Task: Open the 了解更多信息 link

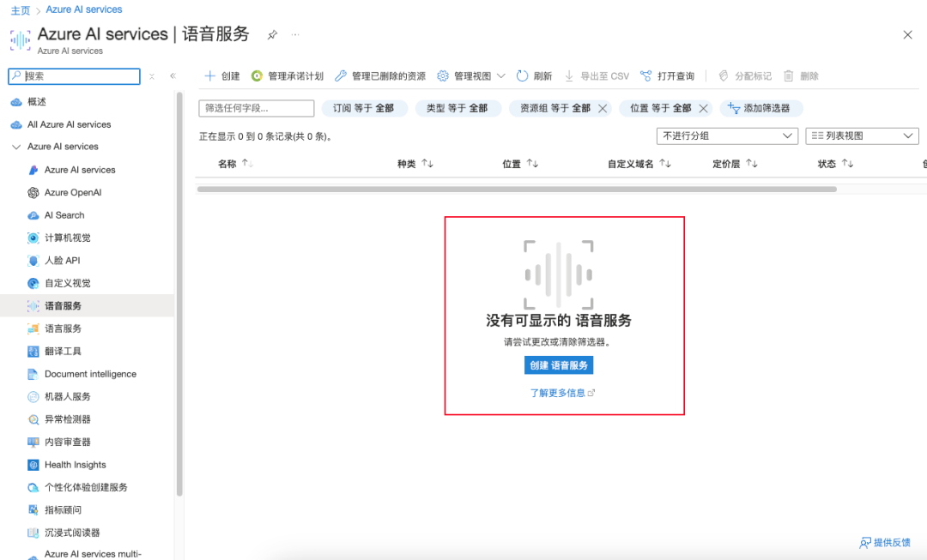Action: (562, 393)
